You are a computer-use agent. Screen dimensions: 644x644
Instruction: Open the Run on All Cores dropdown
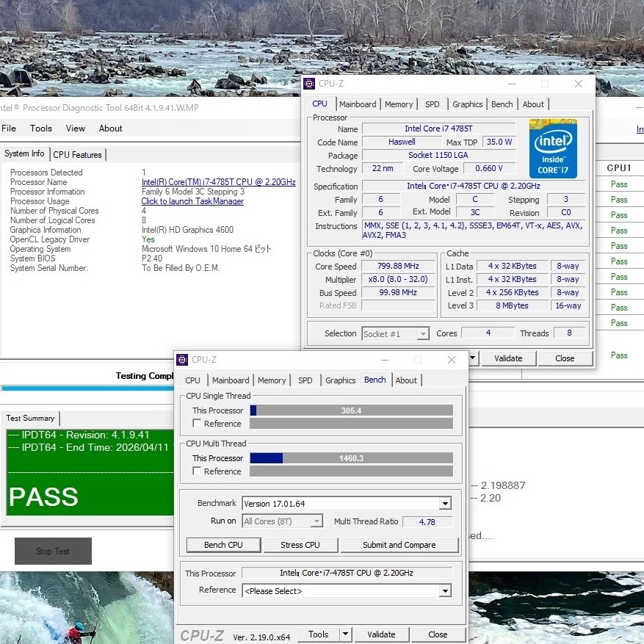tap(316, 521)
